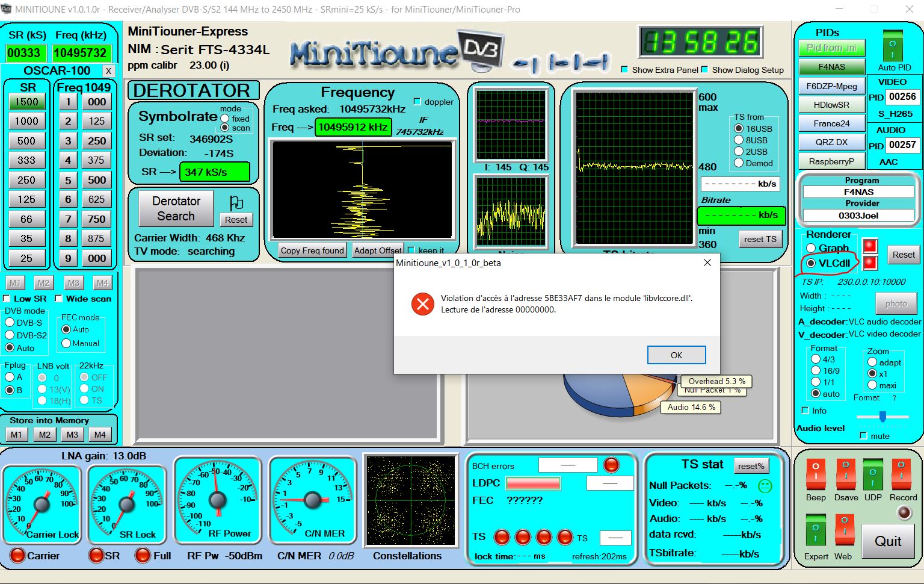Select fixed symbolrate mode
Screen dimensions: 924x584
coord(225,119)
